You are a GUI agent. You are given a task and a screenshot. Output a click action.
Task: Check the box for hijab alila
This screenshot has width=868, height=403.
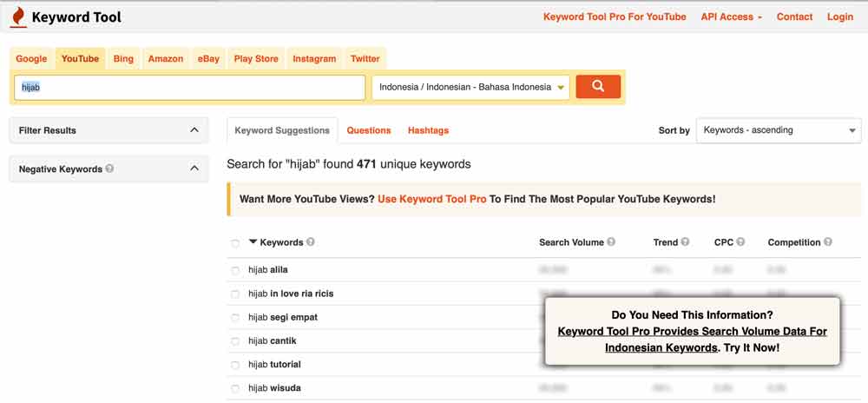[235, 270]
